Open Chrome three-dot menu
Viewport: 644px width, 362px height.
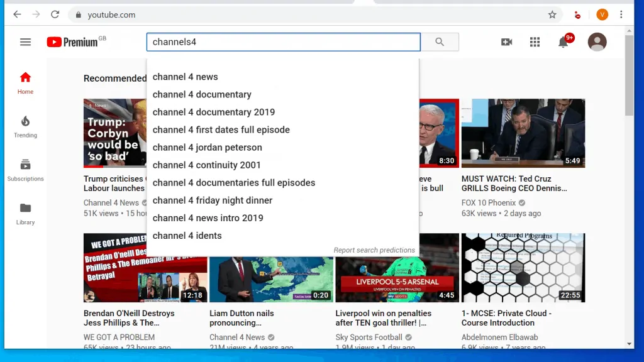pyautogui.click(x=621, y=15)
